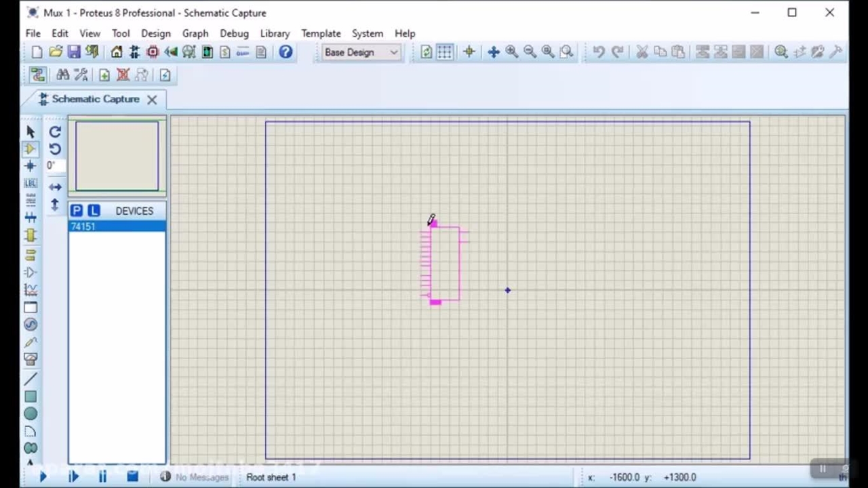
Task: Select the Component mode tool
Action: coord(31,148)
